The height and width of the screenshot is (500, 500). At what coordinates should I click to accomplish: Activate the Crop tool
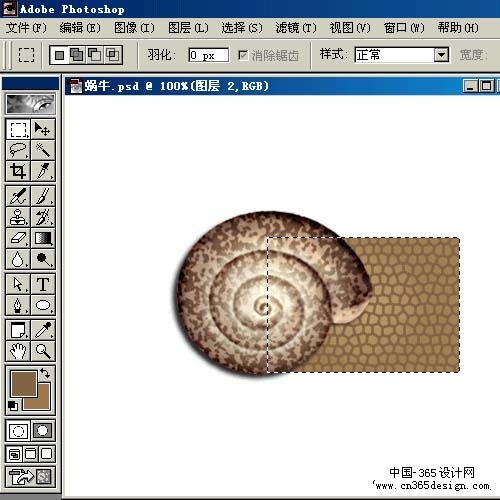18,171
